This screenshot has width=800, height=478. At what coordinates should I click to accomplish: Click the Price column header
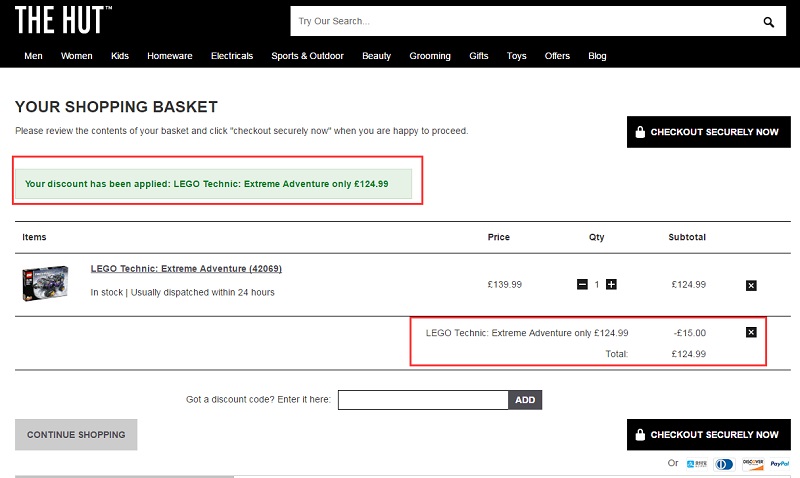coord(498,237)
